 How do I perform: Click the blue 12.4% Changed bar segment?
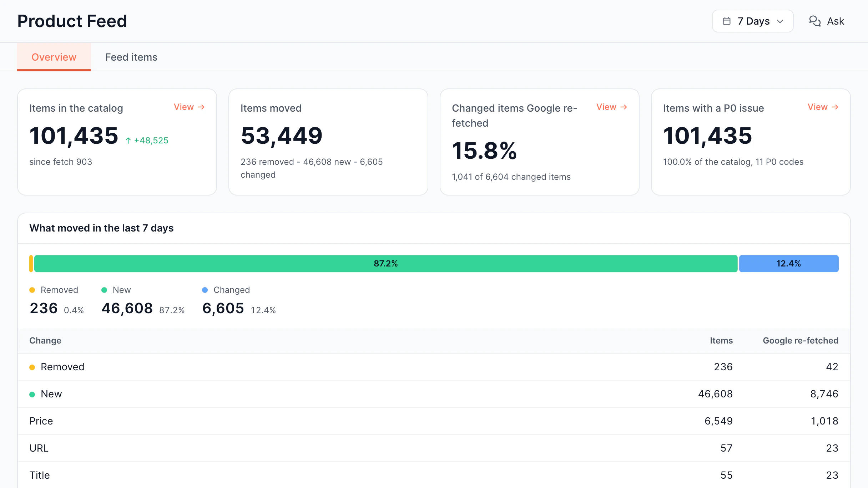[789, 264]
